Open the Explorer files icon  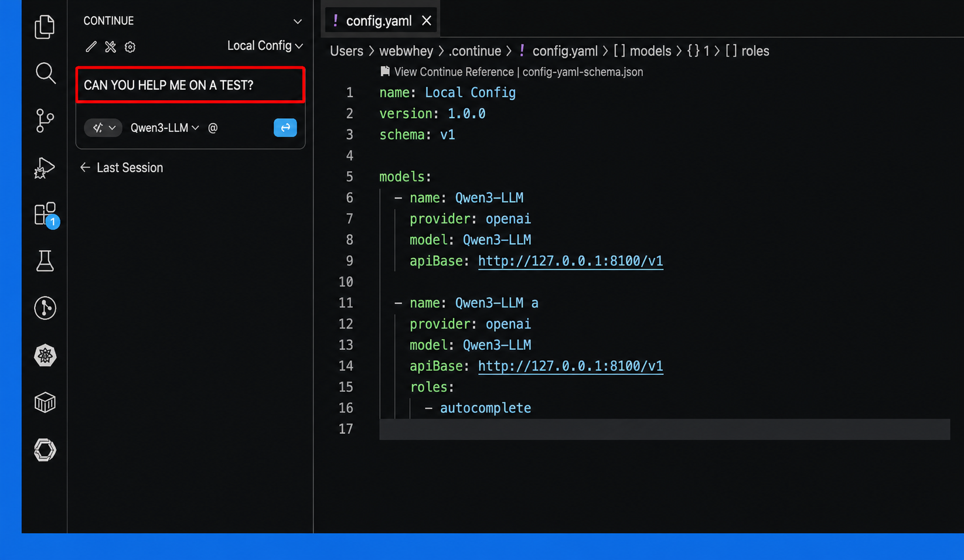[45, 26]
